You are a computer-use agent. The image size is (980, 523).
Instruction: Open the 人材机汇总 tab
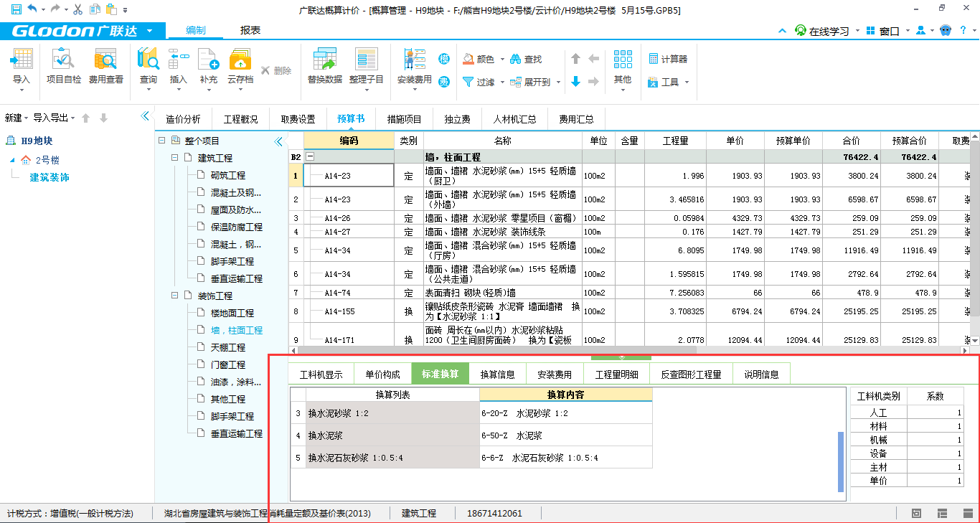click(x=514, y=119)
